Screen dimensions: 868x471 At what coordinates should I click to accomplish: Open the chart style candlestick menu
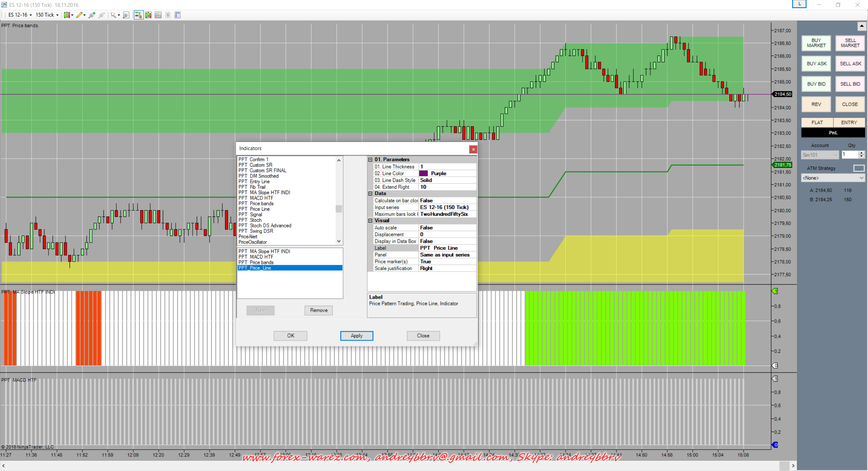point(67,15)
